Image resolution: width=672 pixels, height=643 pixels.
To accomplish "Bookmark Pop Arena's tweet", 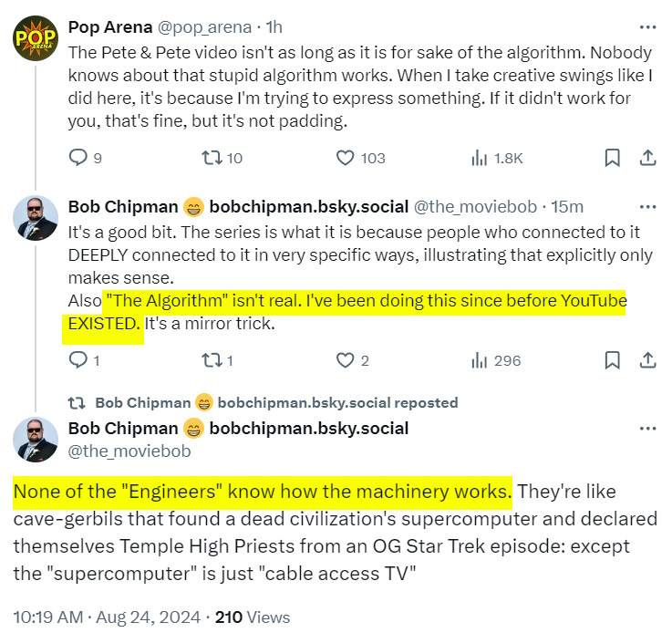I will pos(613,158).
